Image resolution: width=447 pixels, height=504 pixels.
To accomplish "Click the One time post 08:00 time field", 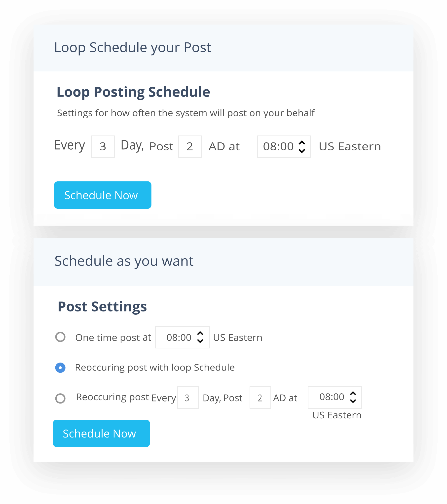I will point(179,337).
